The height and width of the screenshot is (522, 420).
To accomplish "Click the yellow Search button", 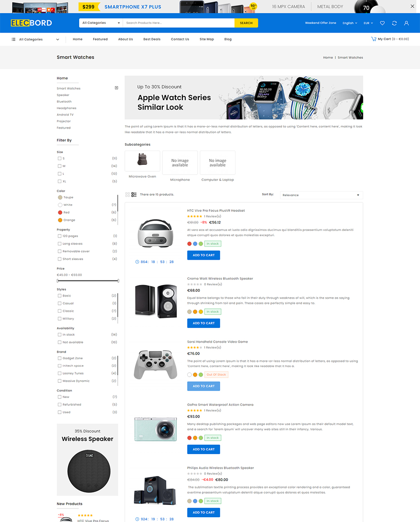I will click(246, 23).
